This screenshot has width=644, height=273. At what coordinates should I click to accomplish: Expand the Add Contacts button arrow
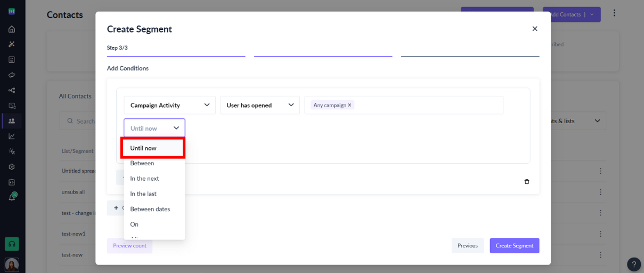click(x=592, y=14)
